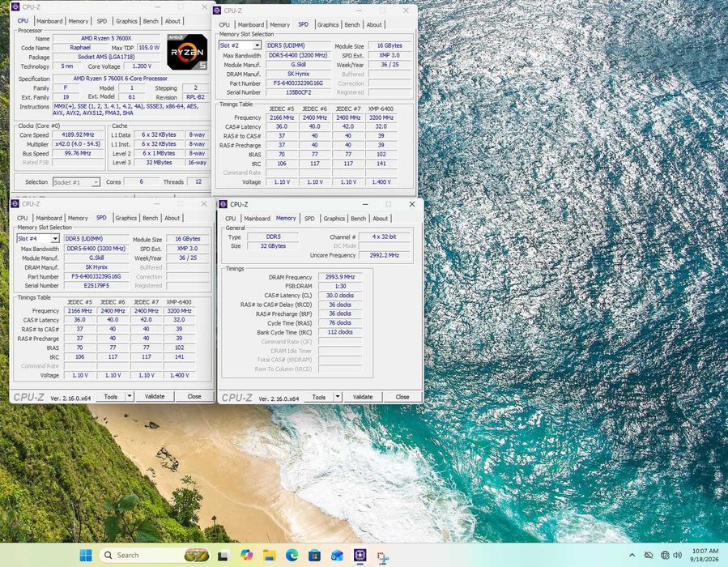Click the Windows Start button
Screen dimensions: 728x567
[86, 555]
